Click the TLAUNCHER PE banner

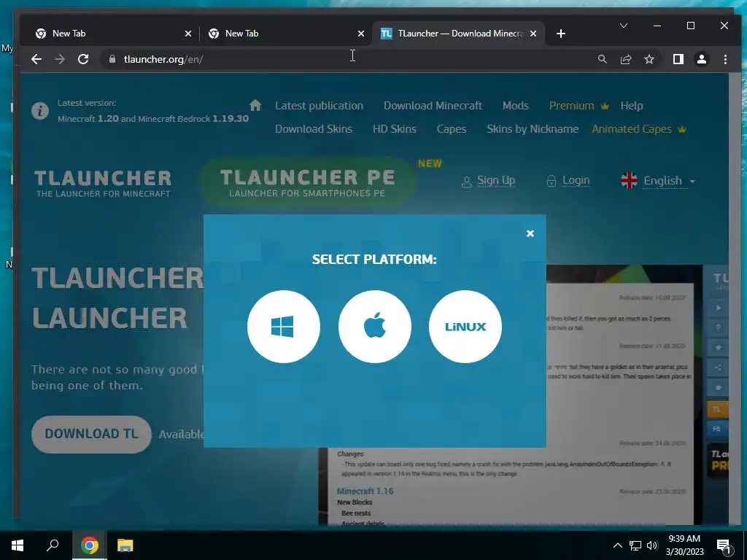click(307, 183)
